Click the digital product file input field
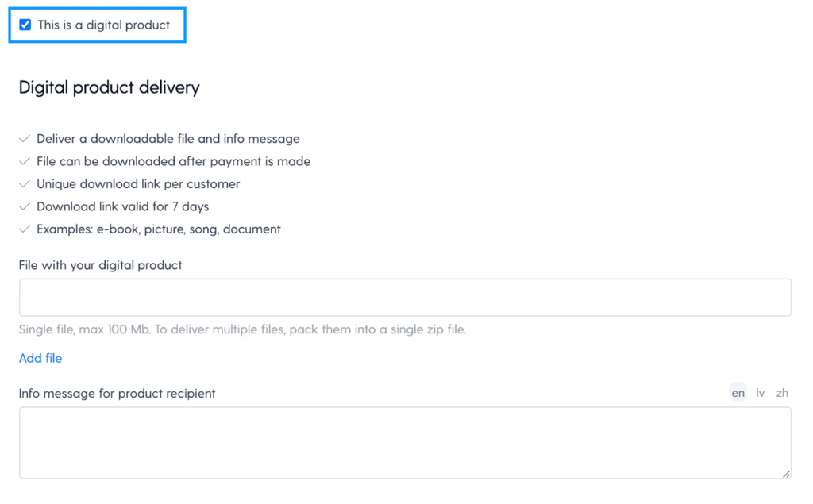813x504 pixels. pos(405,298)
